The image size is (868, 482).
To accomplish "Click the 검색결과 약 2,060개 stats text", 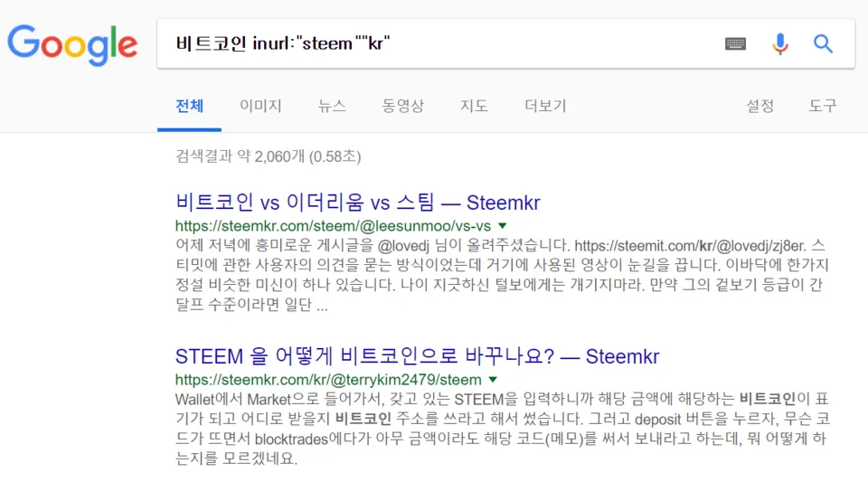I will point(269,156).
